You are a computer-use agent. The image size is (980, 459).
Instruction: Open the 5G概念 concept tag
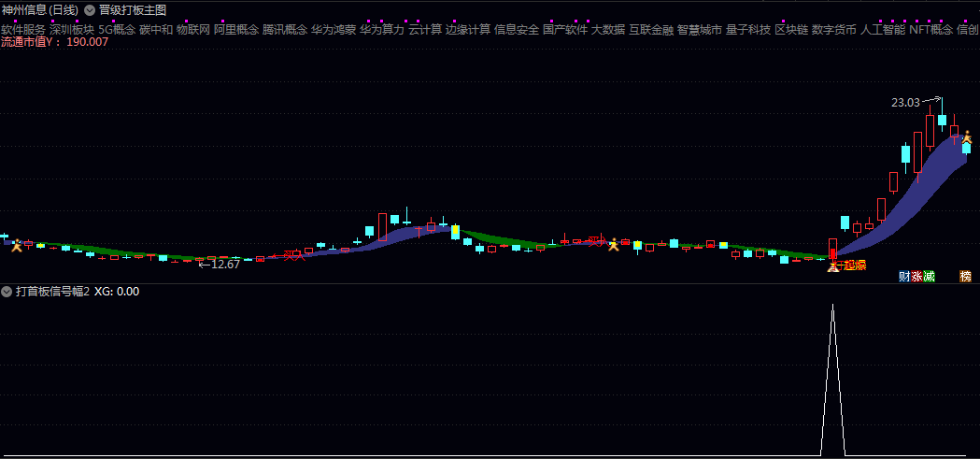coord(117,29)
